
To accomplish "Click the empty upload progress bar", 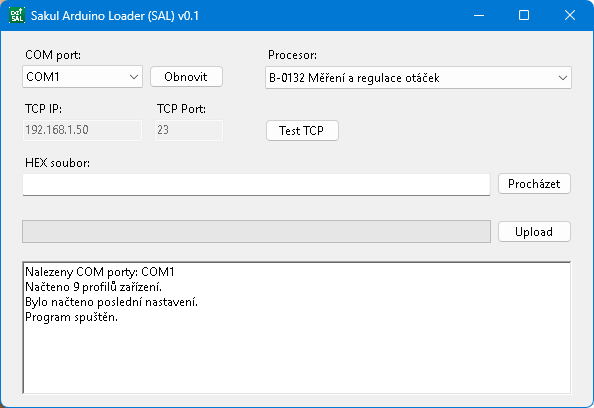I will pos(256,231).
